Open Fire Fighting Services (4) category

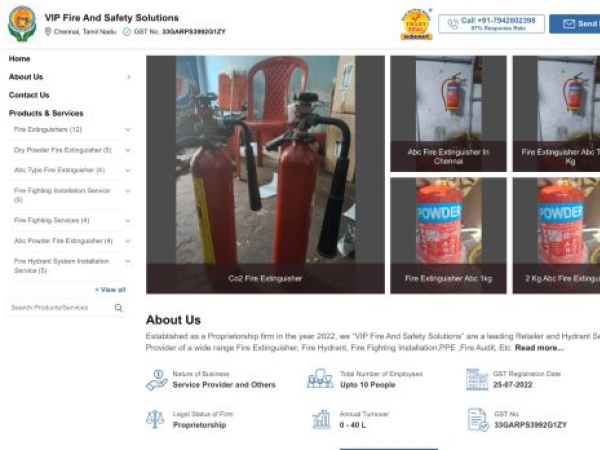(52, 220)
